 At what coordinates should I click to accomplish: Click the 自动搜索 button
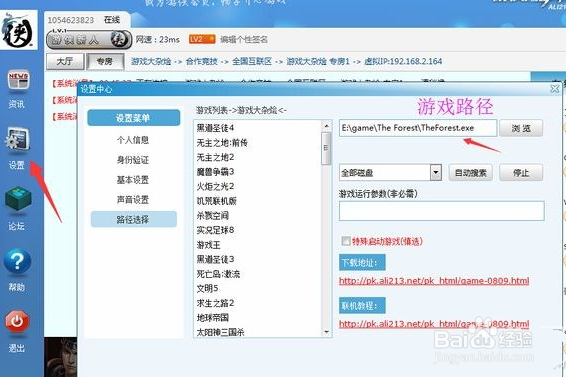coord(471,173)
